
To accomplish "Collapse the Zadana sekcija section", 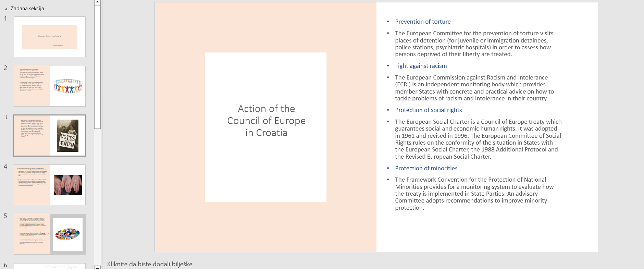I will click(x=5, y=9).
